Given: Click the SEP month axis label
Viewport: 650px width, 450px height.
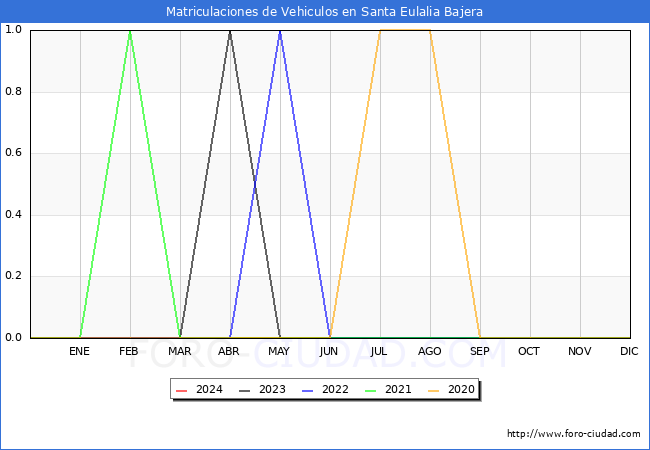Looking at the screenshot, I should pyautogui.click(x=480, y=351).
